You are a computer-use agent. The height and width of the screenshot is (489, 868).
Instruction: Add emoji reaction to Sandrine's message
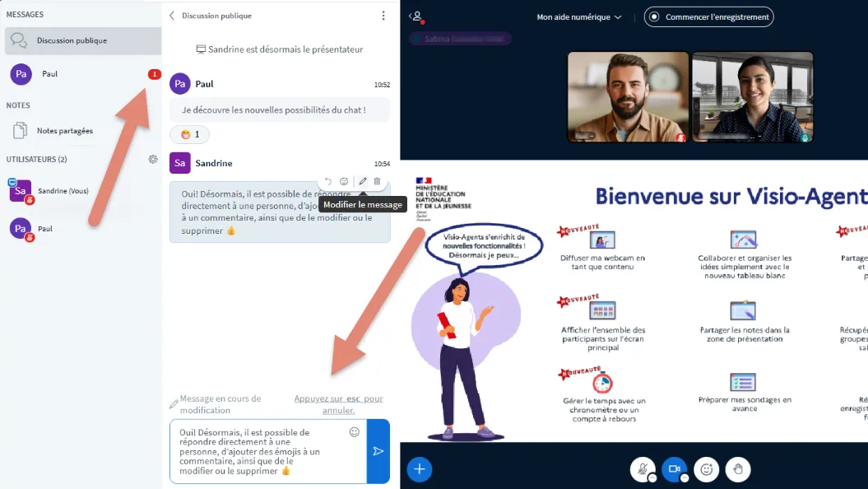point(344,181)
